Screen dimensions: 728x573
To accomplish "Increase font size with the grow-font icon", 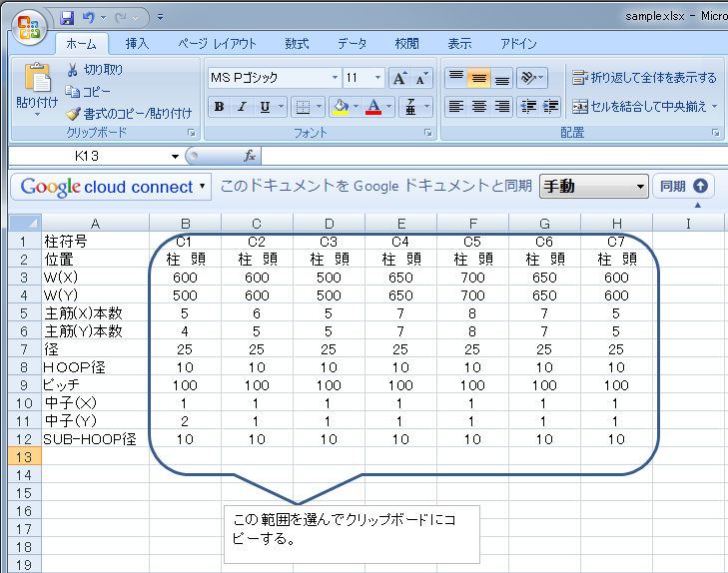I will click(x=398, y=78).
